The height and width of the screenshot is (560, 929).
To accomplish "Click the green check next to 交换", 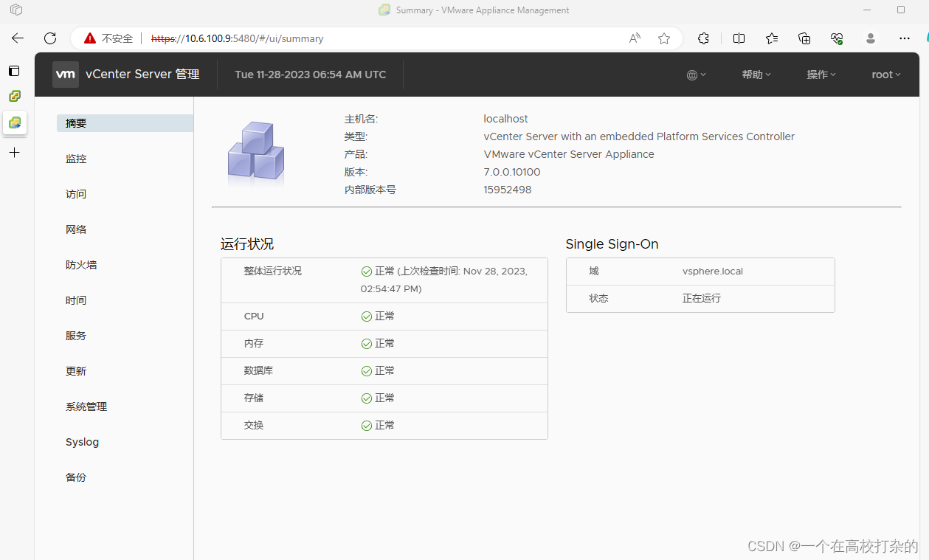I will pyautogui.click(x=366, y=426).
